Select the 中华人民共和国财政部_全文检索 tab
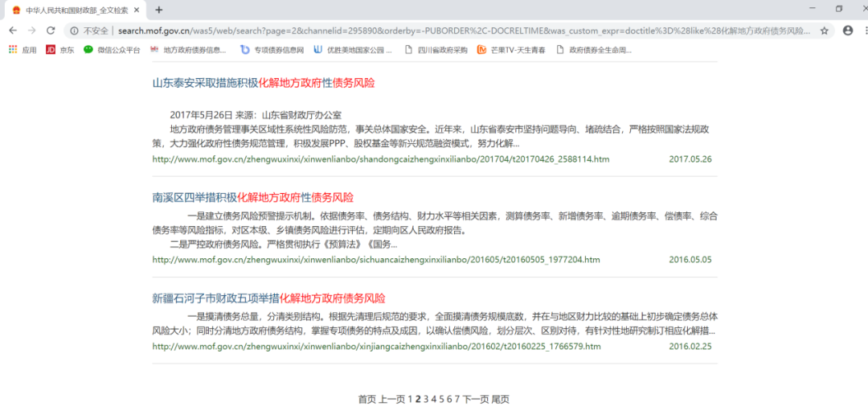This screenshot has width=868, height=411. 76,10
